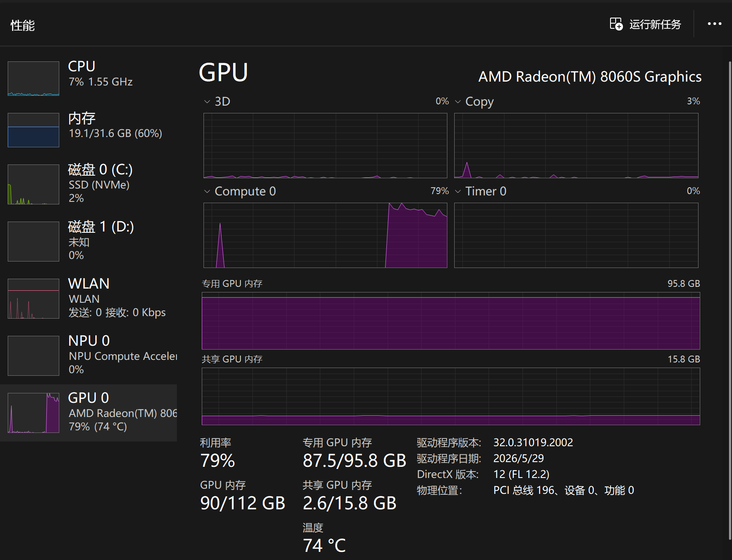Click the 3D engine utilization graph

[325, 146]
